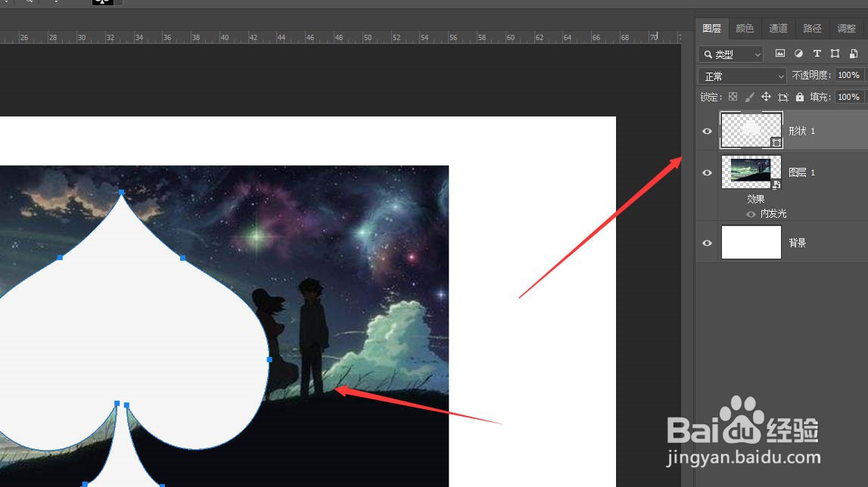Click the right-side anchor point of spade shape
868x487 pixels.
pyautogui.click(x=269, y=360)
